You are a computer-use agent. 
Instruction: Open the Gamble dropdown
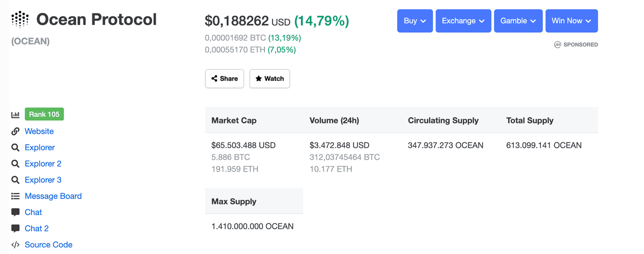tap(518, 21)
